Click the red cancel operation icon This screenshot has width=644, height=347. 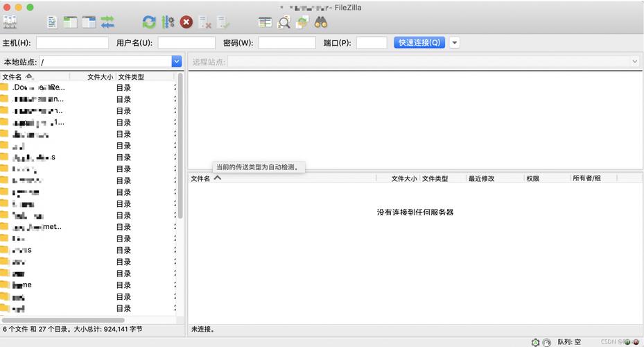pos(186,22)
